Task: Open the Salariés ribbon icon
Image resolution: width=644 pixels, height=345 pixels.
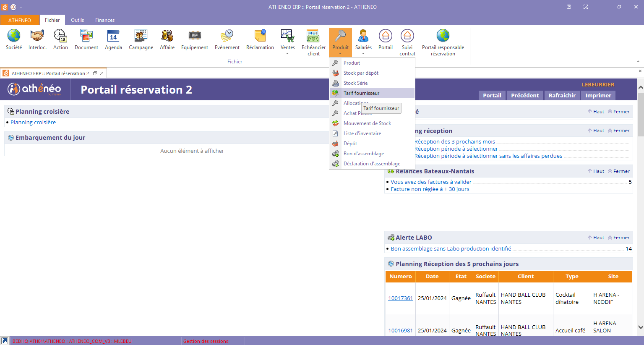Action: pyautogui.click(x=363, y=36)
